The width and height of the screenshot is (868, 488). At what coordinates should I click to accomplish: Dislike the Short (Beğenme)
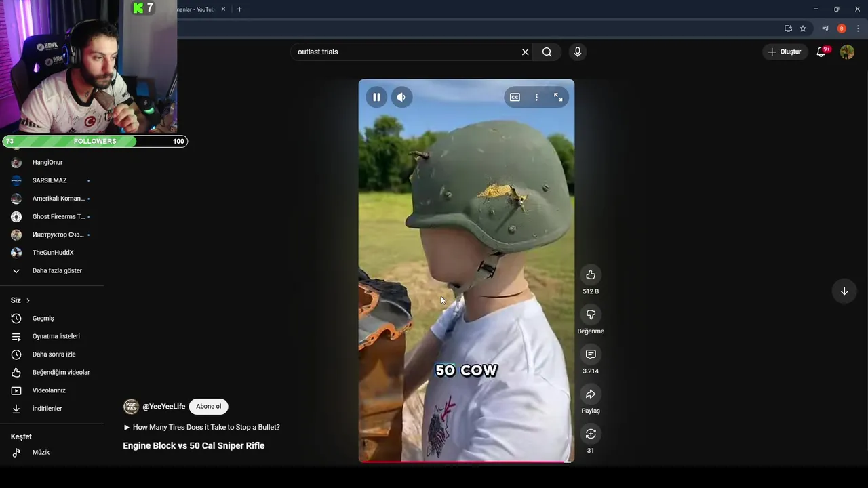click(x=591, y=314)
